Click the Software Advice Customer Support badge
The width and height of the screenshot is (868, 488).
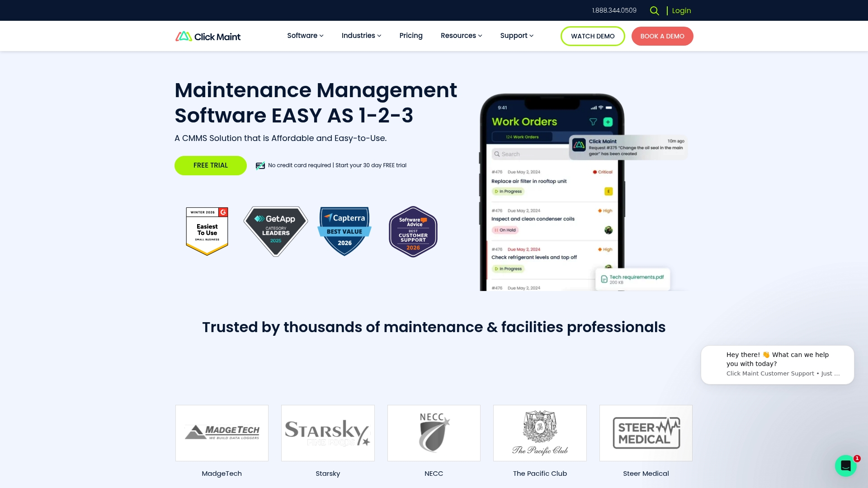tap(413, 232)
